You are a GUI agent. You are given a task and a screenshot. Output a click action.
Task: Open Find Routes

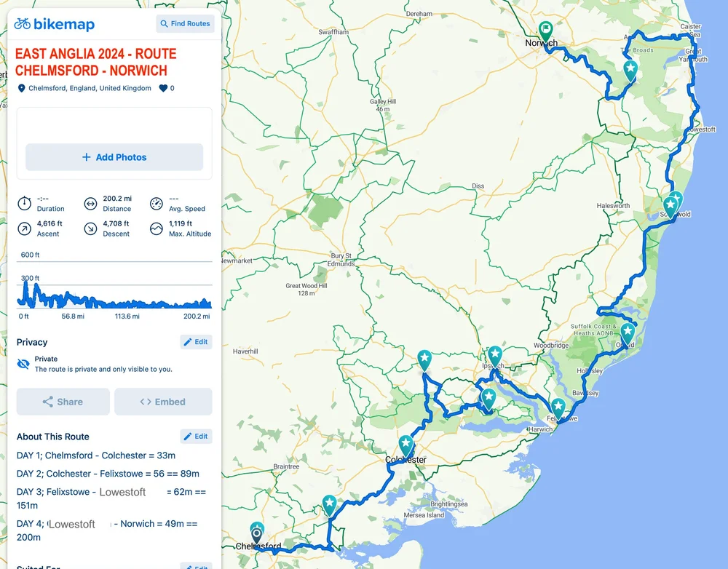185,23
